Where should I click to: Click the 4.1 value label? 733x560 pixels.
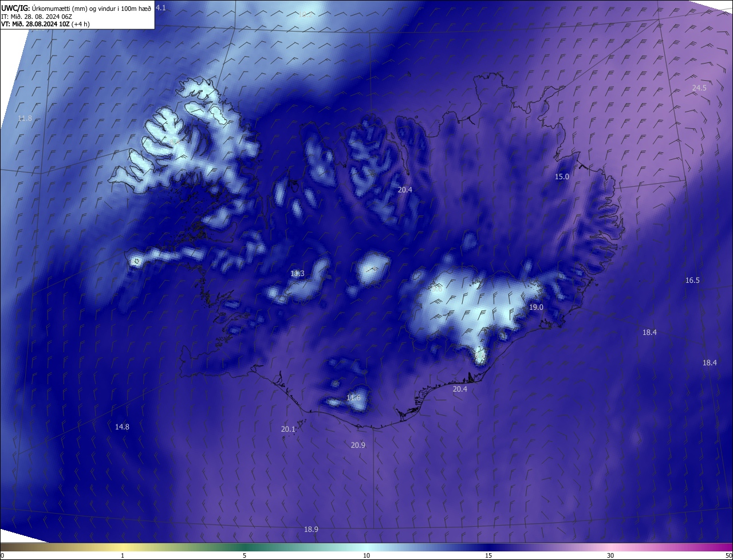click(161, 7)
